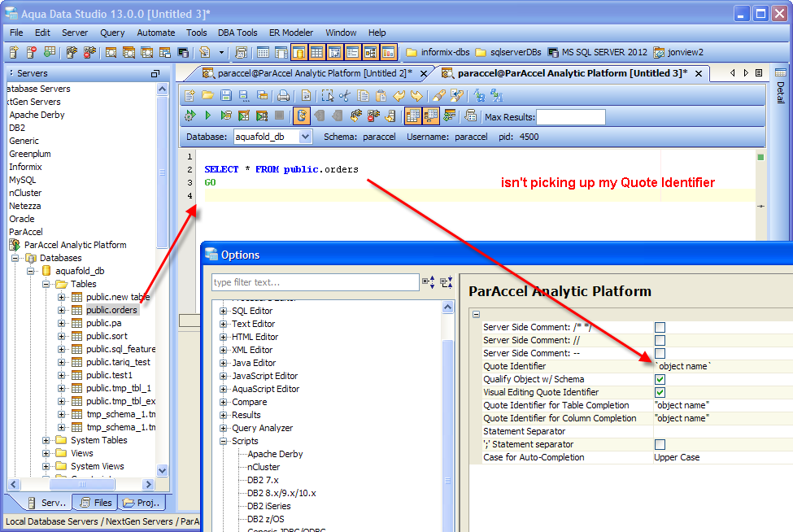
Task: Collapse the aquafold_db tree node
Action: click(x=30, y=271)
